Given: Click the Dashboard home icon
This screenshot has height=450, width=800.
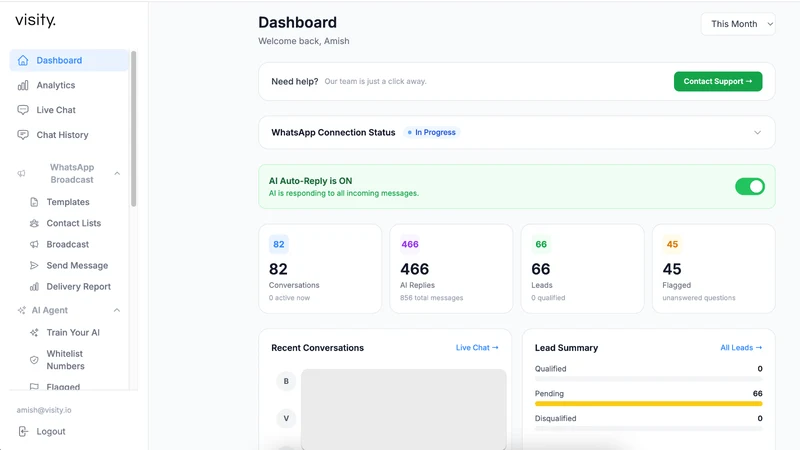Looking at the screenshot, I should (x=23, y=60).
